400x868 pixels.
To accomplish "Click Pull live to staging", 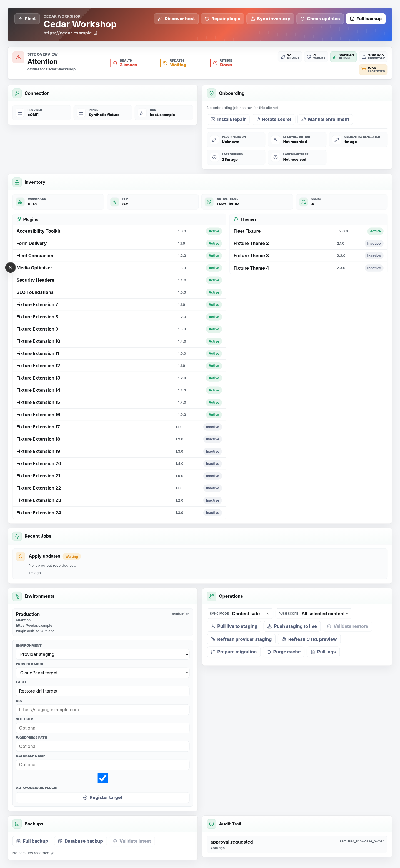I will pyautogui.click(x=234, y=626).
